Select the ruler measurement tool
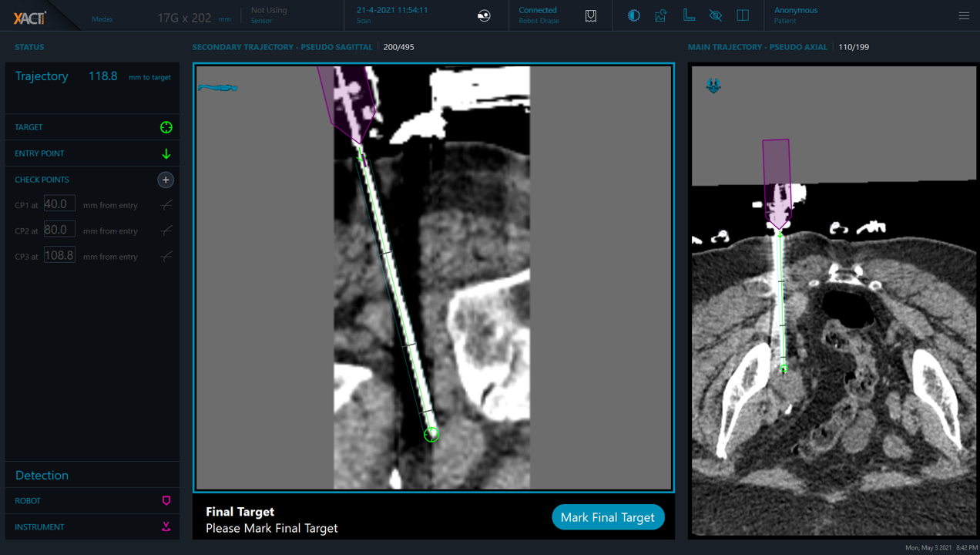 tap(689, 15)
